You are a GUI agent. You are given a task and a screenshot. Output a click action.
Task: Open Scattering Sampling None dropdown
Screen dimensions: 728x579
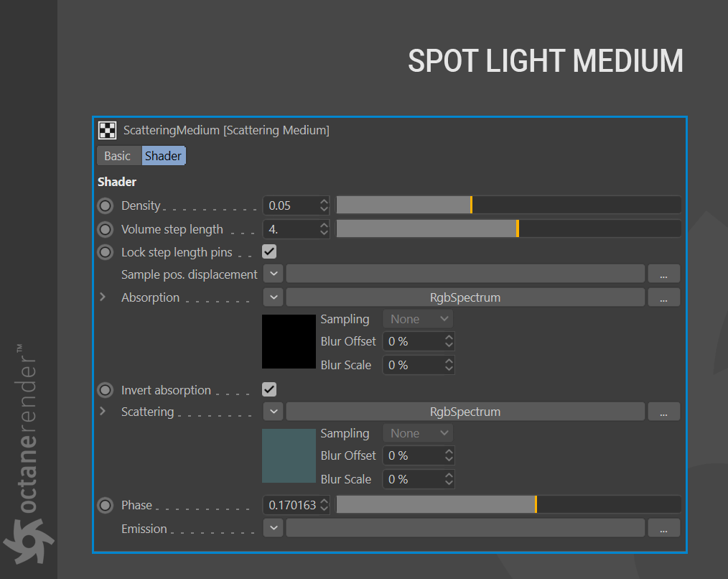tap(418, 434)
